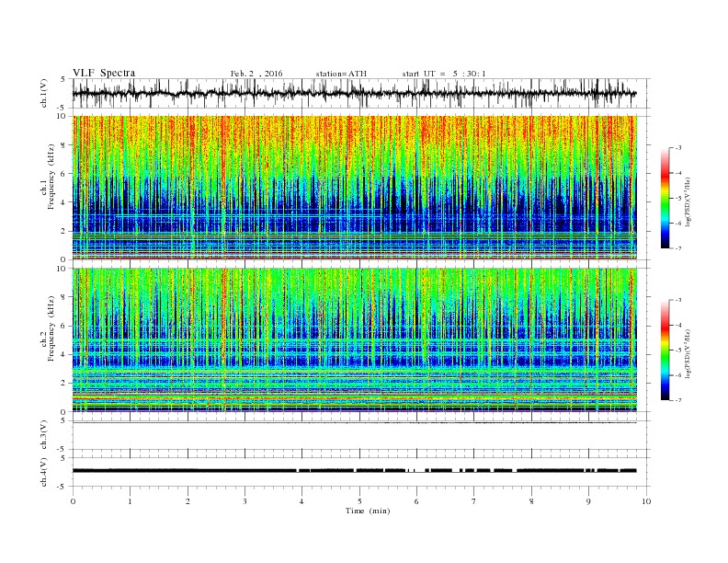Click the "ch.4(V)" axis label
This screenshot has height=563, width=728.
(x=44, y=472)
